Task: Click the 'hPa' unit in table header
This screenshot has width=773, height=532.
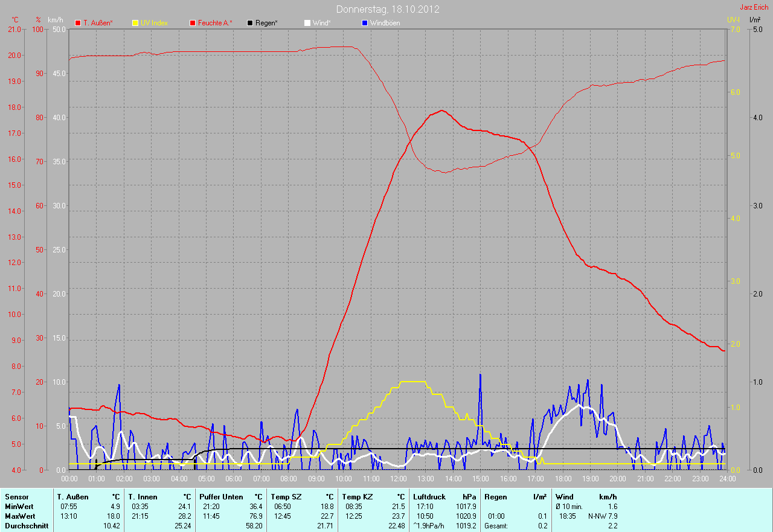Action: [x=469, y=497]
